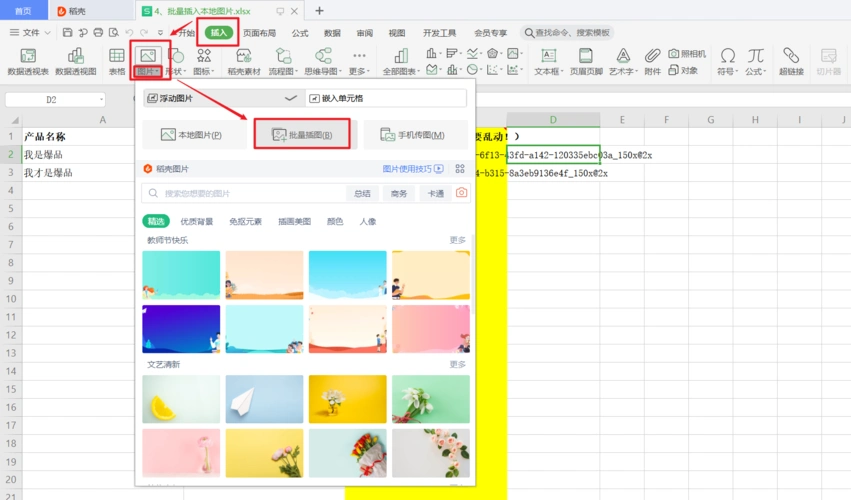Insert a 流程图 flowchart
851x500 pixels.
tap(283, 61)
